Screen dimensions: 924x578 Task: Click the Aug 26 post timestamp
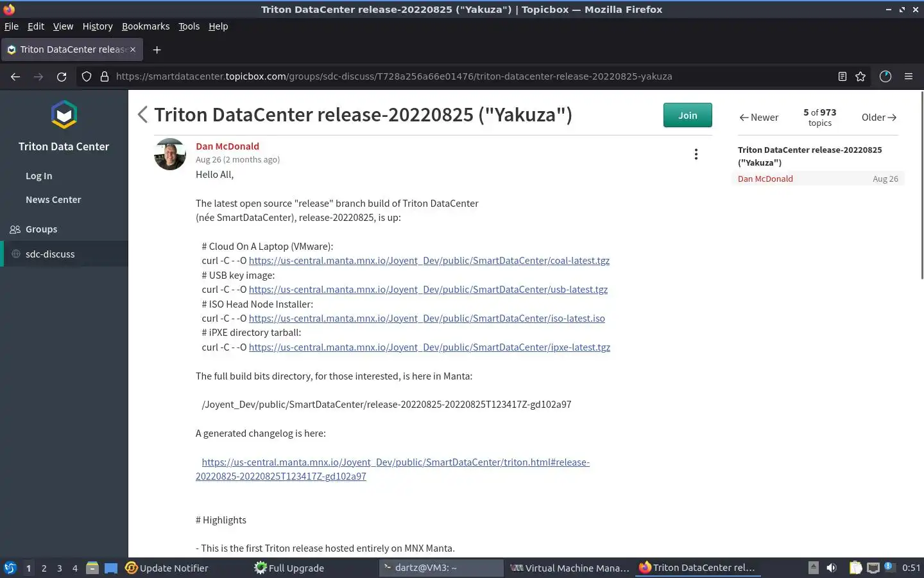(237, 160)
